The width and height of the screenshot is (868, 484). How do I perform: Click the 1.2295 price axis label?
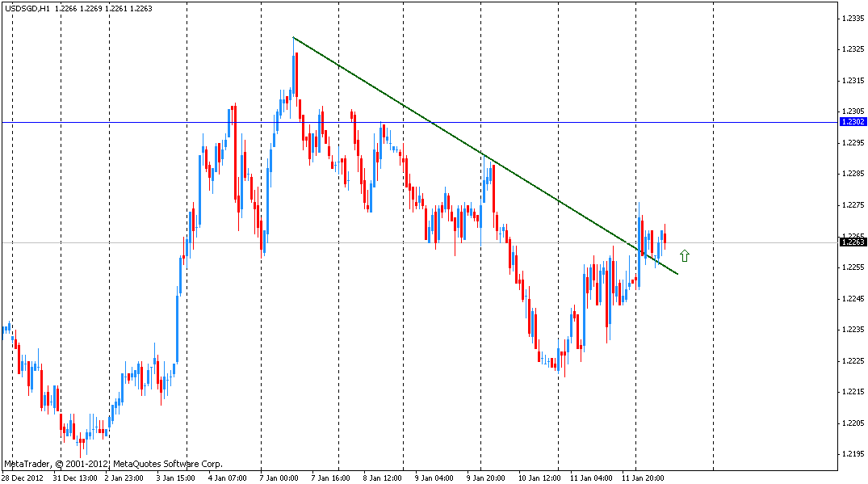[853, 142]
